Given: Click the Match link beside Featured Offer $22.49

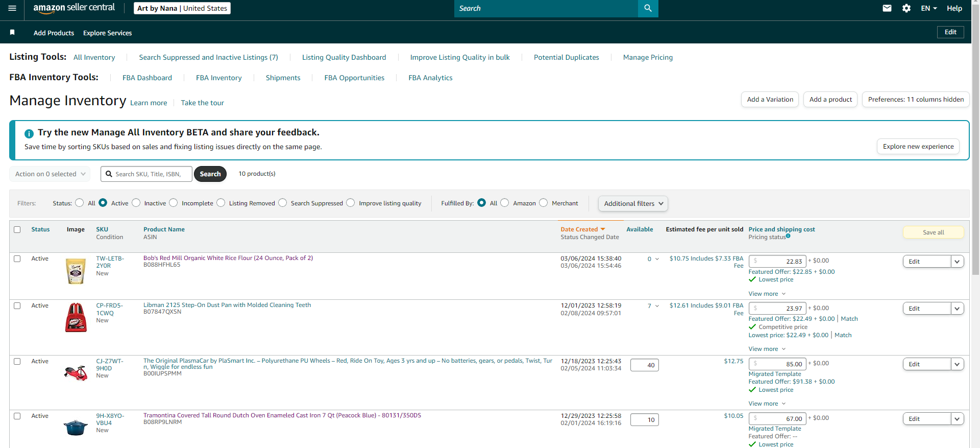Looking at the screenshot, I should point(849,319).
